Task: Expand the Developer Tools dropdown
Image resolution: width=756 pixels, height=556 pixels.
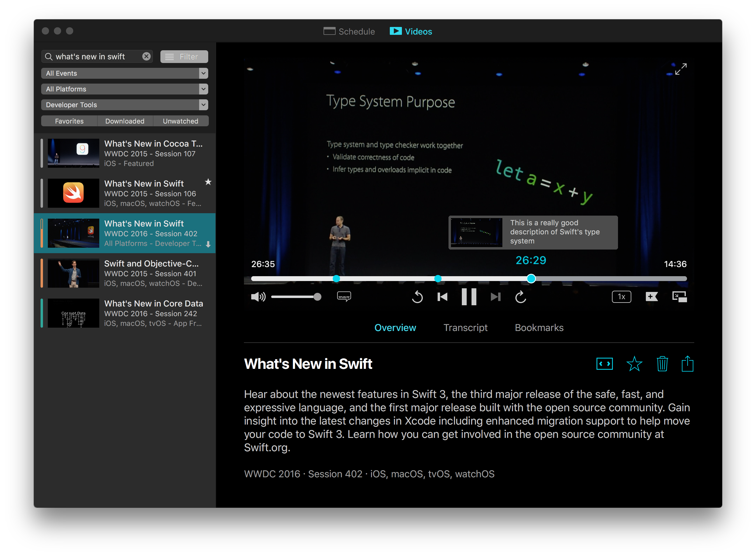Action: (x=124, y=105)
